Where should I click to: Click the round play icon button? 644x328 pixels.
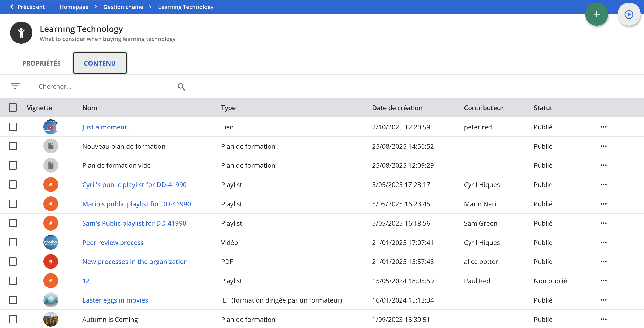point(629,14)
